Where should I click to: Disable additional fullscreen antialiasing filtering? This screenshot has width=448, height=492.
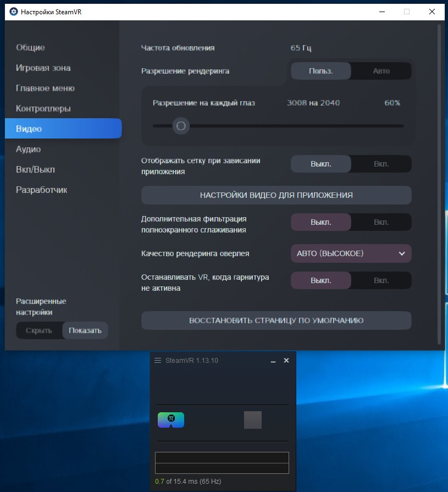coord(320,222)
